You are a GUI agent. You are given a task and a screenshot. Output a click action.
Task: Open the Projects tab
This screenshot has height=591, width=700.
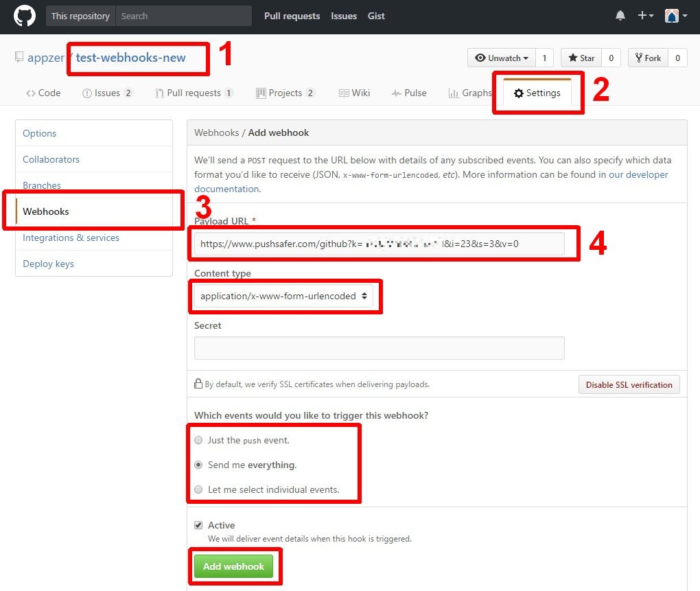coord(285,93)
